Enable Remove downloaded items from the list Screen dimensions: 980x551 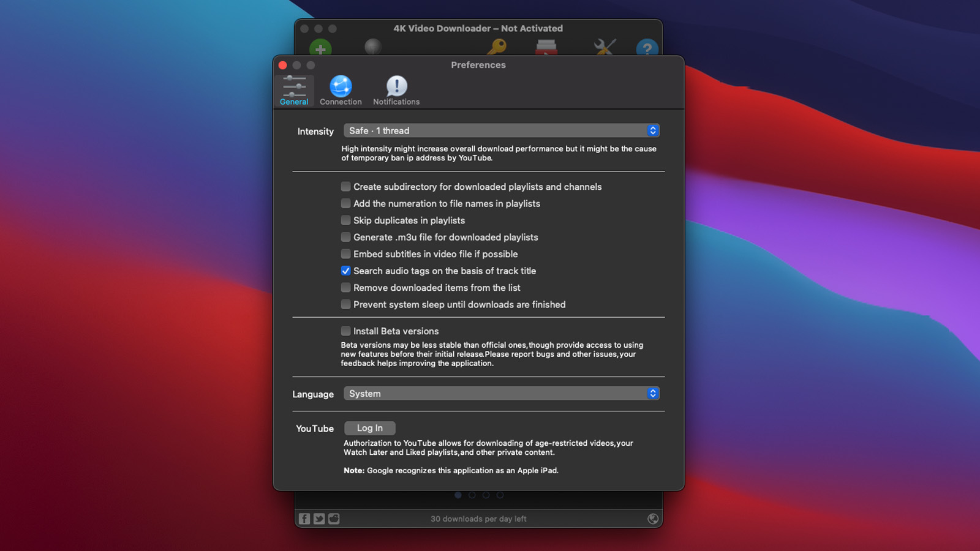pos(346,288)
